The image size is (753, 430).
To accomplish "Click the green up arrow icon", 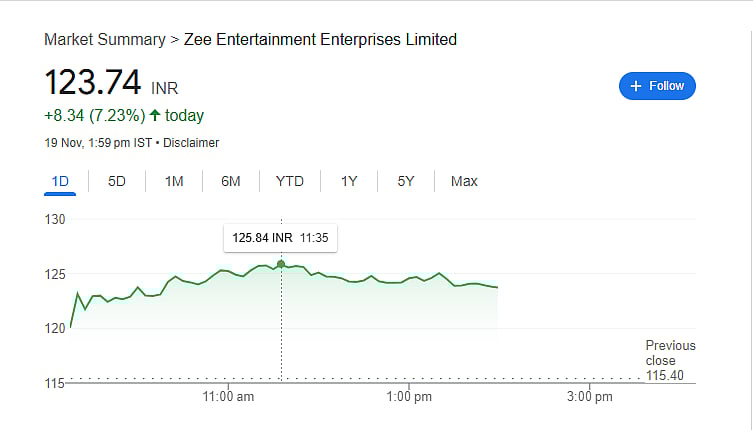I will coord(155,115).
